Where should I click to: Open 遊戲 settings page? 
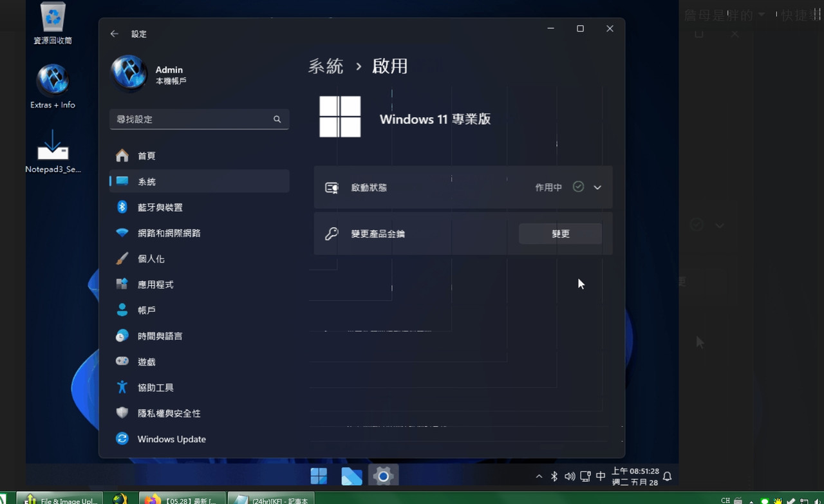(199, 362)
